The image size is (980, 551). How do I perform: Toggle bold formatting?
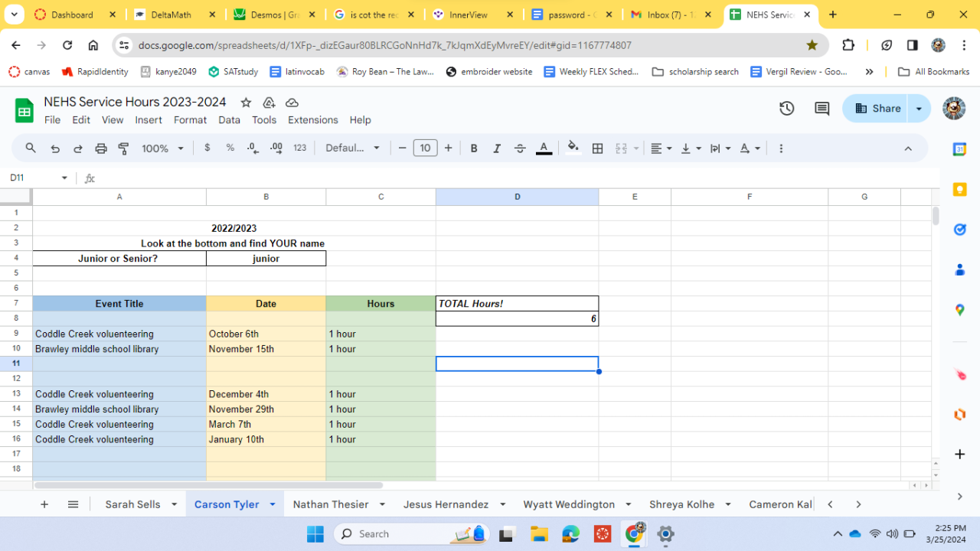pyautogui.click(x=474, y=148)
